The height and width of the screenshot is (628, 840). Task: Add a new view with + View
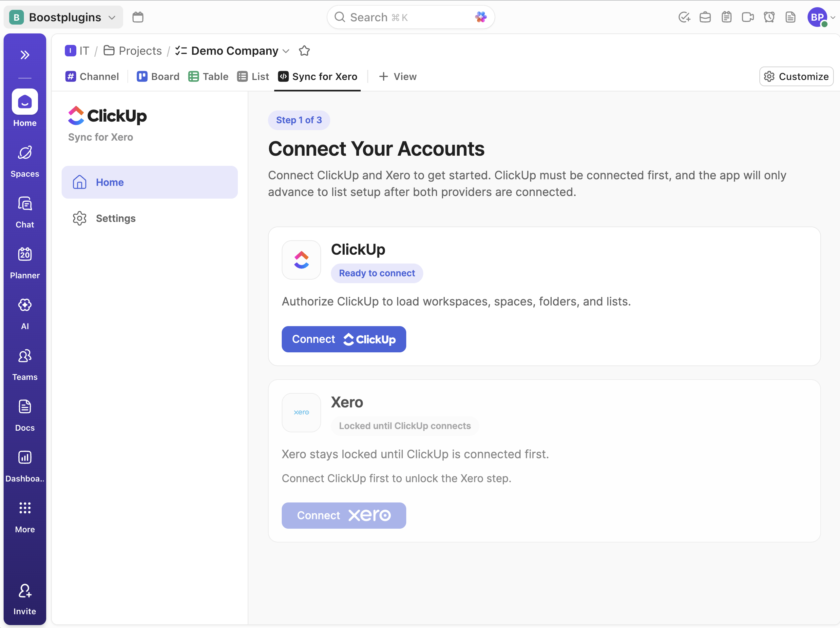398,77
